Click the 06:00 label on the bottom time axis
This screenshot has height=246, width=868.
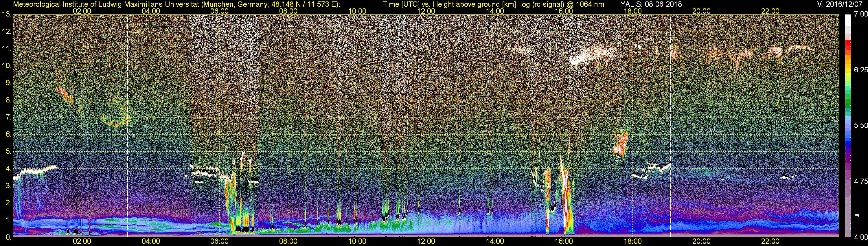tap(219, 242)
